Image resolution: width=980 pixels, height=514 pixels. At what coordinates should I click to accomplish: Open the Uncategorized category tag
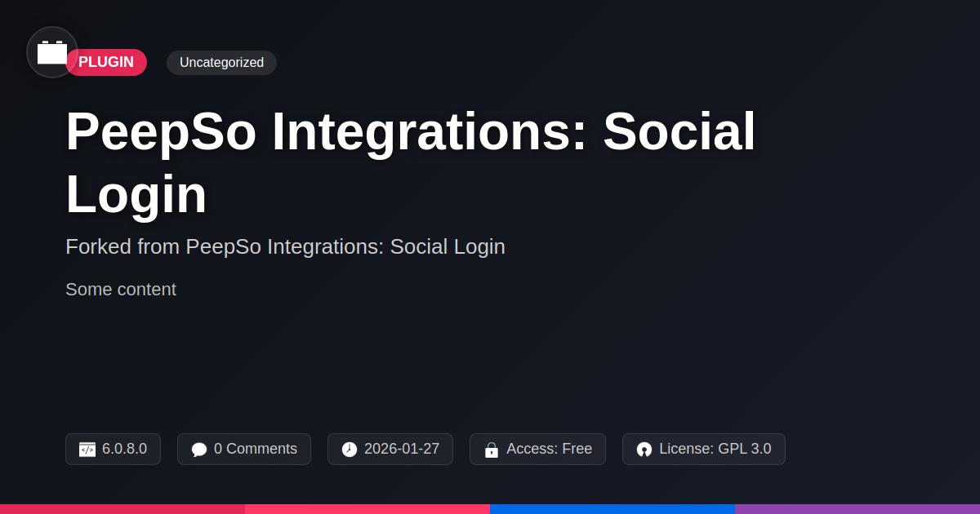click(x=221, y=63)
